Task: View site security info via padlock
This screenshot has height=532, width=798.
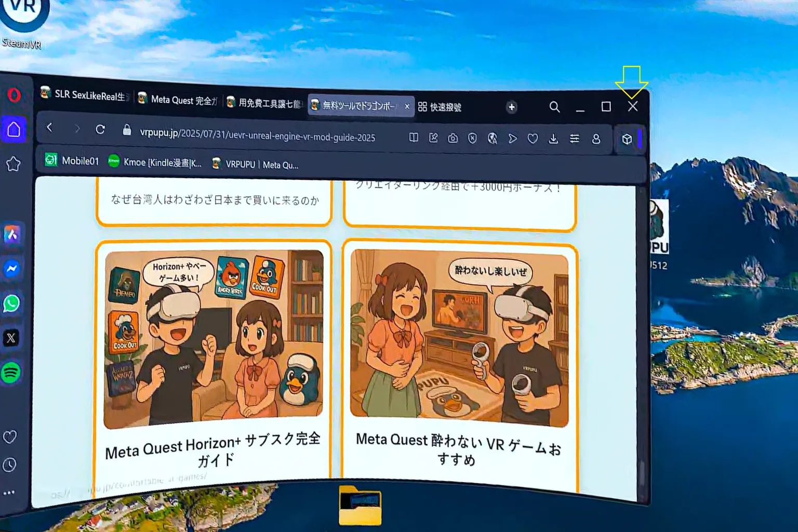Action: [x=127, y=130]
